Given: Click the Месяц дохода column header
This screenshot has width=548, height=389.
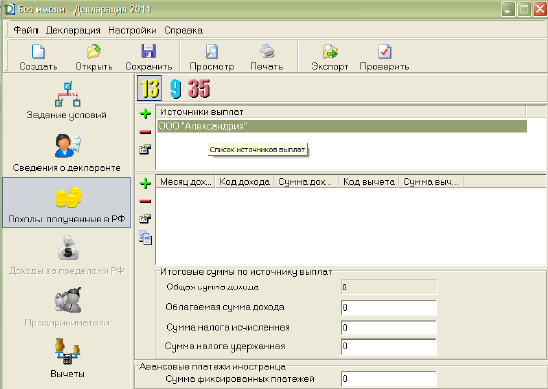Looking at the screenshot, I should tap(186, 182).
